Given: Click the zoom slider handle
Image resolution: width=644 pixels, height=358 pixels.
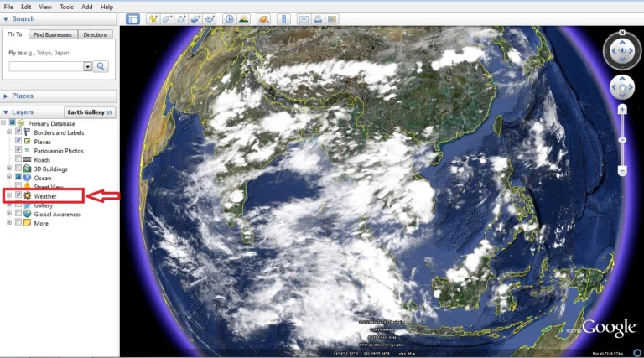Looking at the screenshot, I should click(x=622, y=140).
